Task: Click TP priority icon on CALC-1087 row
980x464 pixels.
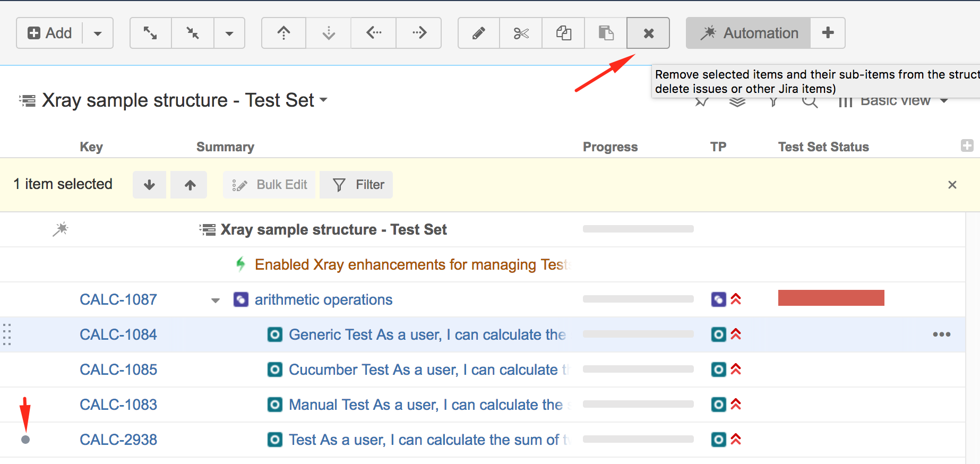Action: (x=736, y=299)
